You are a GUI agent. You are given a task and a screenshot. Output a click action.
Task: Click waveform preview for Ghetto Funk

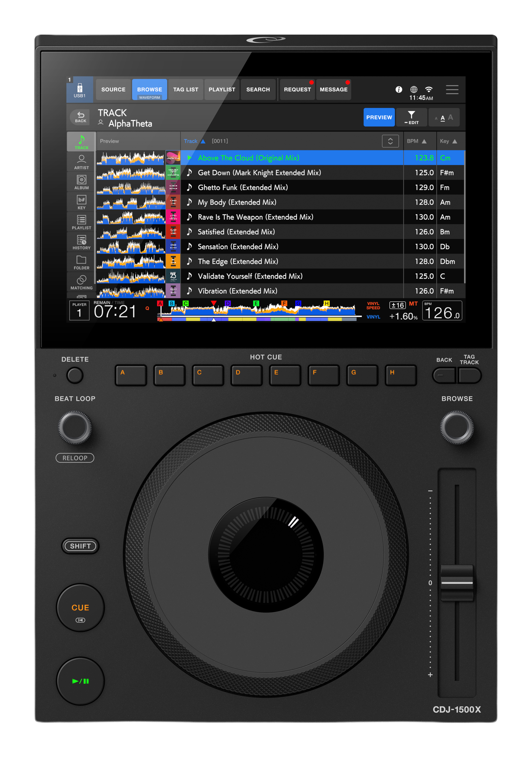tap(131, 187)
